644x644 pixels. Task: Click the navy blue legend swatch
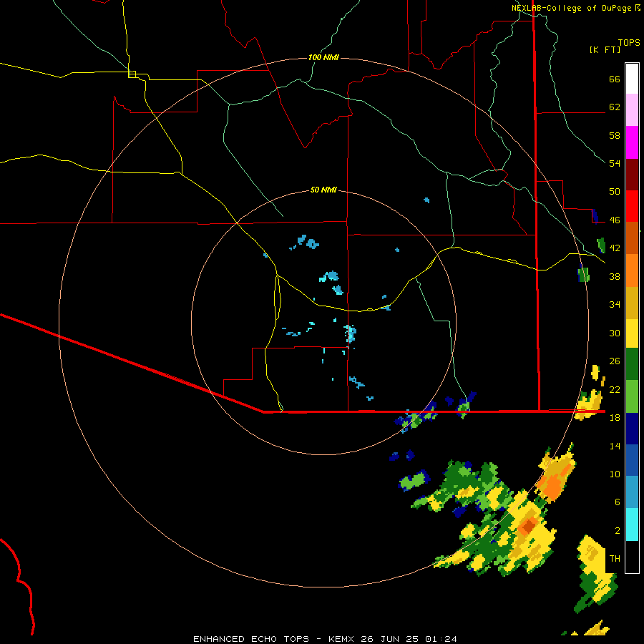632,429
